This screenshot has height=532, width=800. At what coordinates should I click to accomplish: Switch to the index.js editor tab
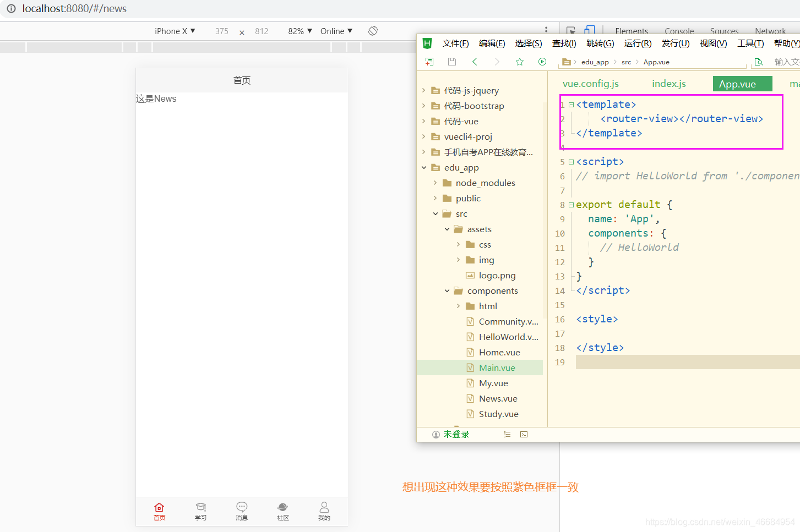669,84
